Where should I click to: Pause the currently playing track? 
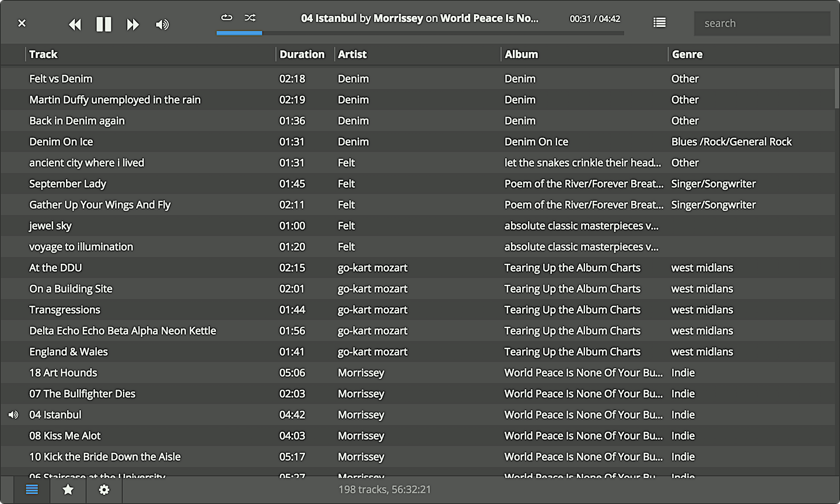pos(104,24)
